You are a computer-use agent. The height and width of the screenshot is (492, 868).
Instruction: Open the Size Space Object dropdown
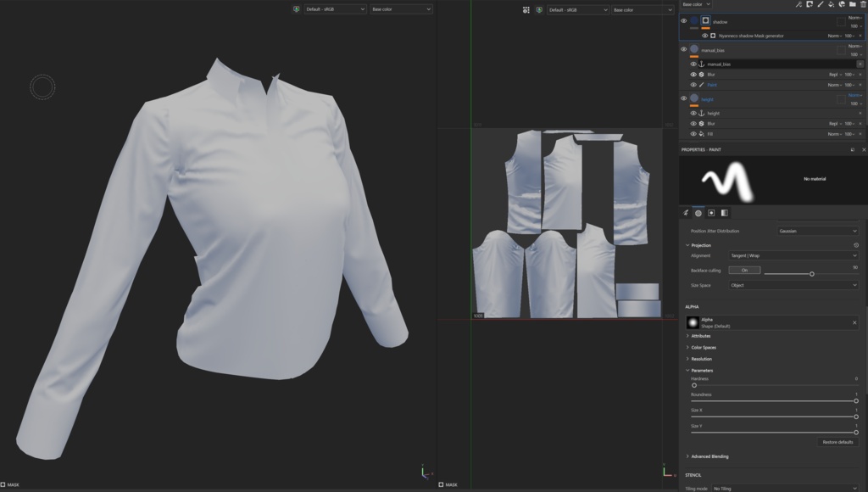tap(793, 285)
